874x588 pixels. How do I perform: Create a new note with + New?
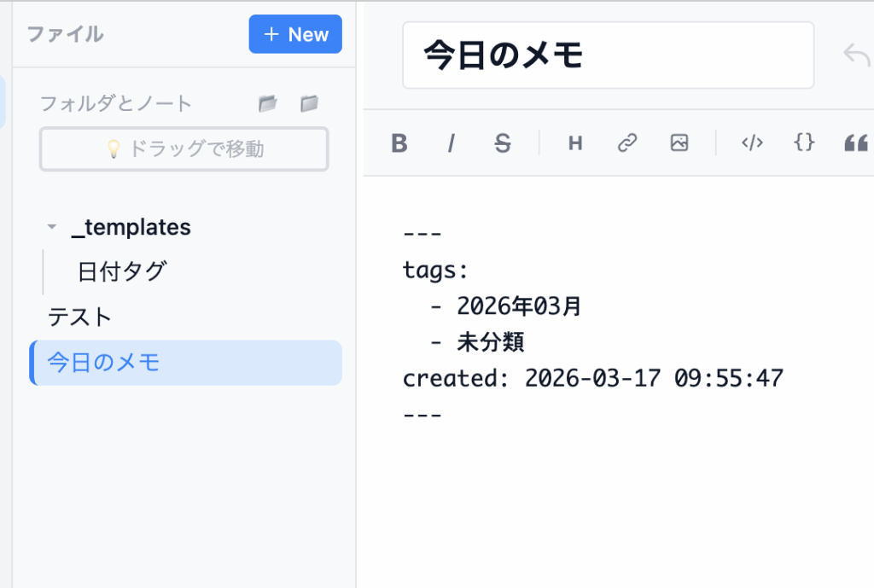295,34
